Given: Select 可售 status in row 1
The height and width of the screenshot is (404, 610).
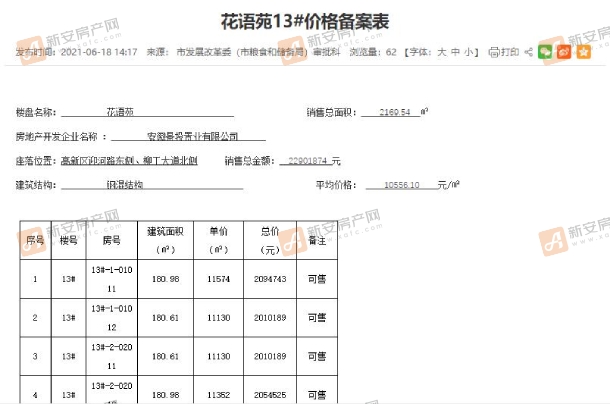Looking at the screenshot, I should [317, 279].
